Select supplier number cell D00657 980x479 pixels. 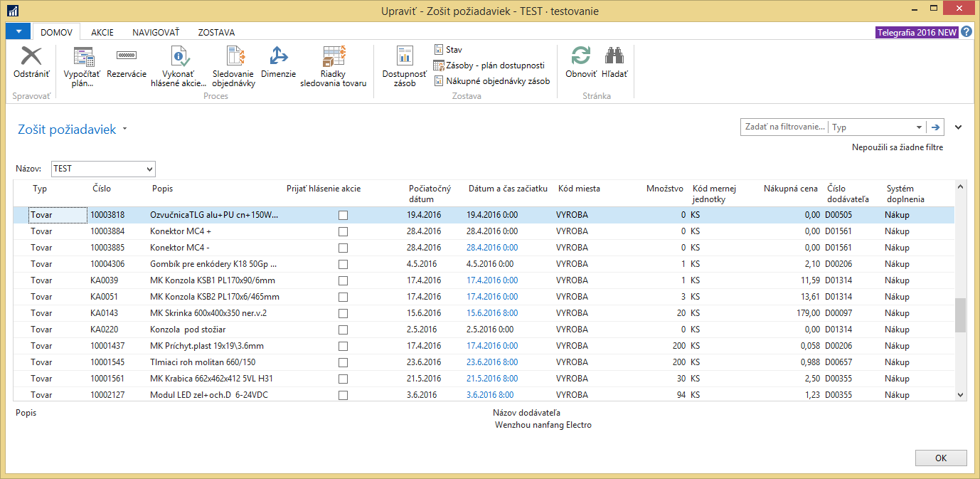coord(838,362)
